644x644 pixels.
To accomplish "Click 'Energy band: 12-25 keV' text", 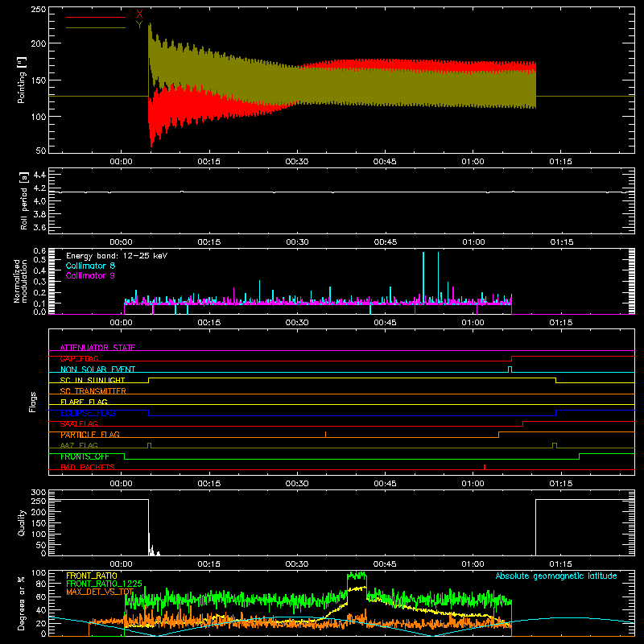I will click(x=117, y=256).
